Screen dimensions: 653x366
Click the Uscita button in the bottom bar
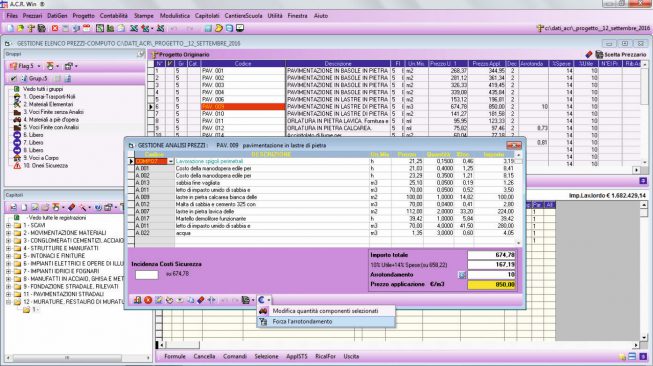click(x=351, y=357)
